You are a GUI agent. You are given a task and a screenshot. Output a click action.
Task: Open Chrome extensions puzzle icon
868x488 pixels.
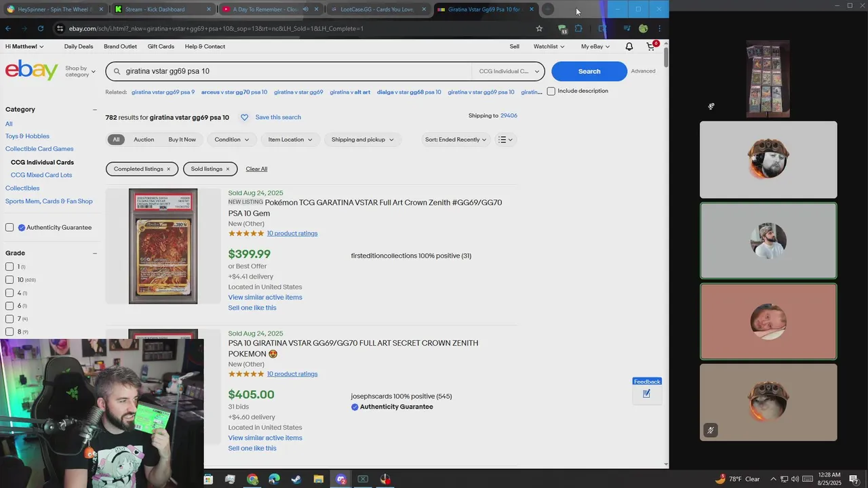click(x=578, y=28)
